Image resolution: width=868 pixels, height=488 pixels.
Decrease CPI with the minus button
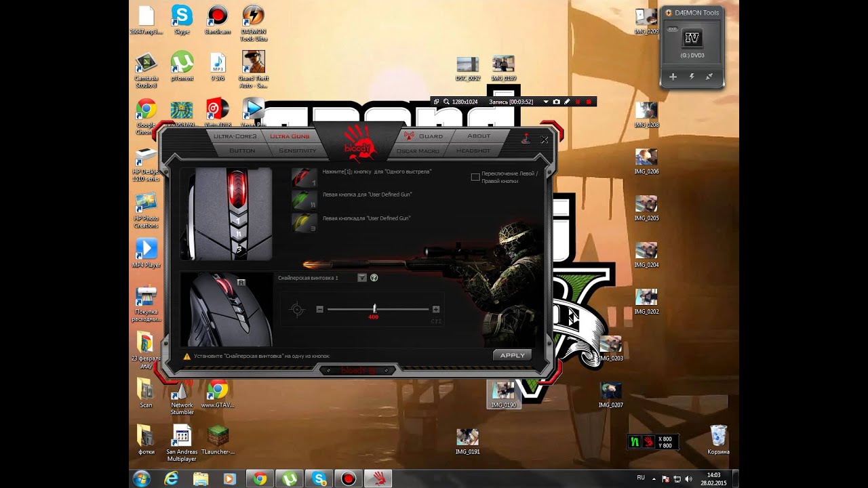[320, 309]
